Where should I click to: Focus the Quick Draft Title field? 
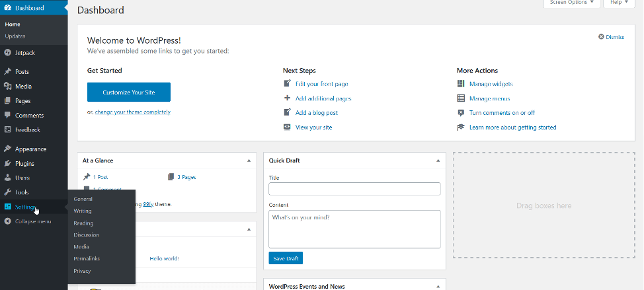pos(354,189)
